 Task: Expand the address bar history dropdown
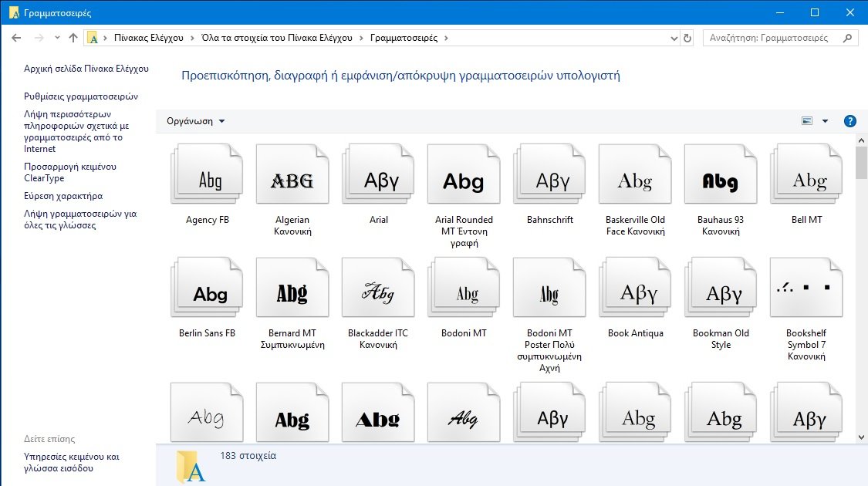pyautogui.click(x=674, y=39)
